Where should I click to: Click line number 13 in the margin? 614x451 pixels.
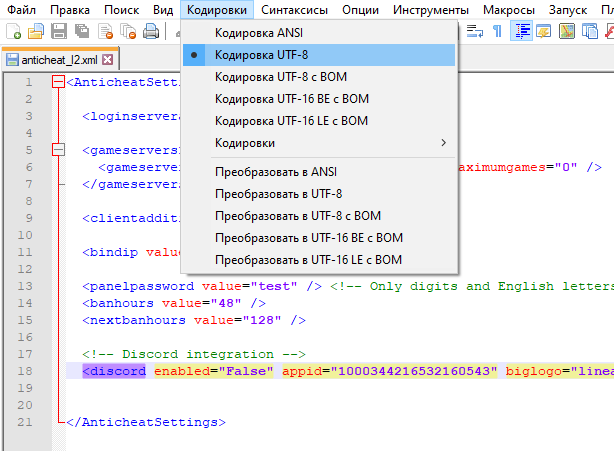[x=25, y=286]
